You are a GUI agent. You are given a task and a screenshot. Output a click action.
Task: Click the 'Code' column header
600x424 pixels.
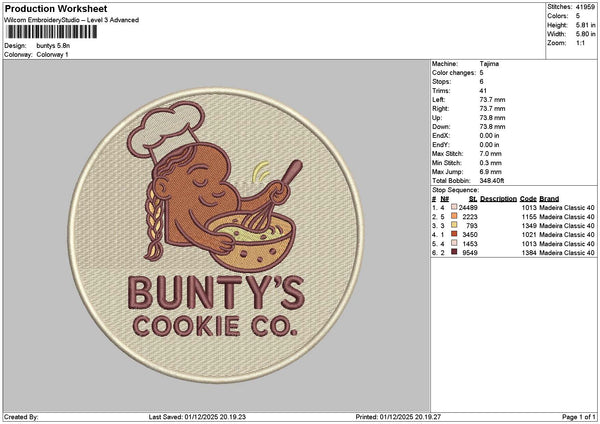click(528, 199)
